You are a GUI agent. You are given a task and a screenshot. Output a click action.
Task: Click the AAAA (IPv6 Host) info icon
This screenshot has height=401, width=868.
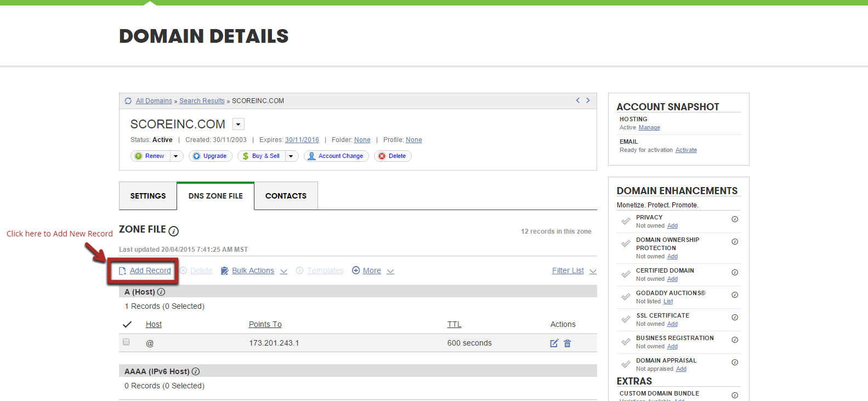[x=196, y=371]
